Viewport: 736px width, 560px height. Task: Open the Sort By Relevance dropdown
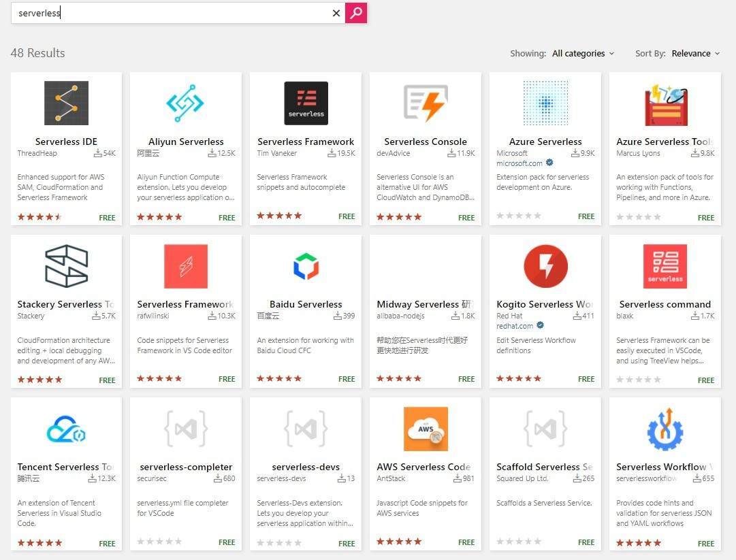695,53
